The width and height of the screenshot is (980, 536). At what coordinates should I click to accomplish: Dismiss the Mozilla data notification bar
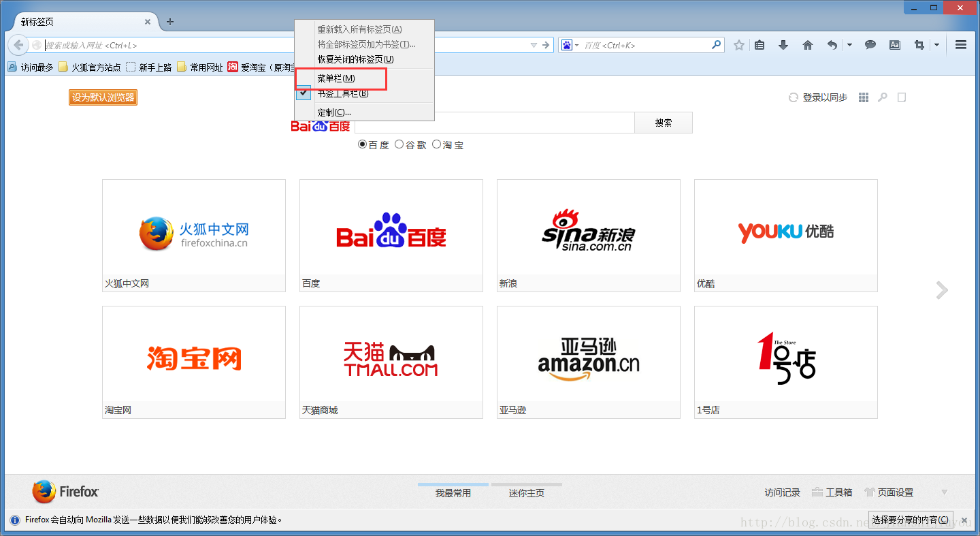pos(964,520)
